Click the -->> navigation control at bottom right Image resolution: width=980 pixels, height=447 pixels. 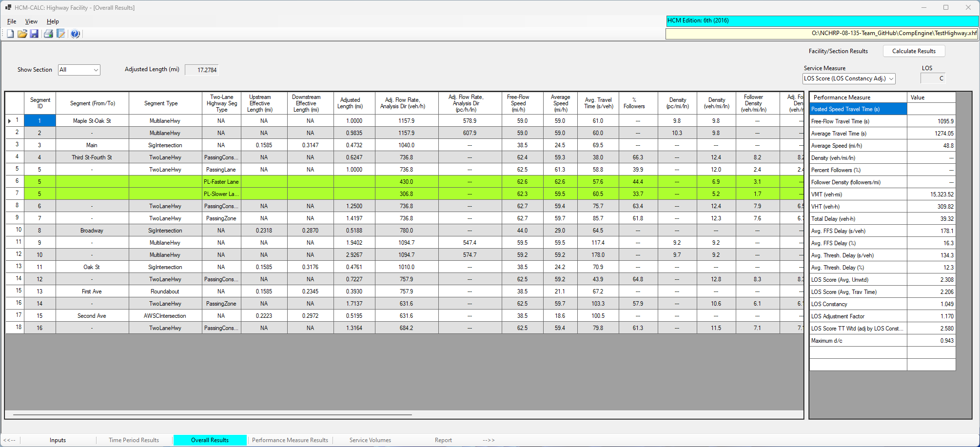(x=488, y=440)
